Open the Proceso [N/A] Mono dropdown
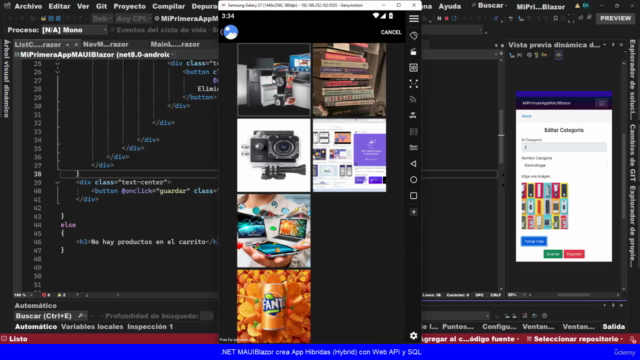This screenshot has width=640, height=360. click(x=74, y=30)
